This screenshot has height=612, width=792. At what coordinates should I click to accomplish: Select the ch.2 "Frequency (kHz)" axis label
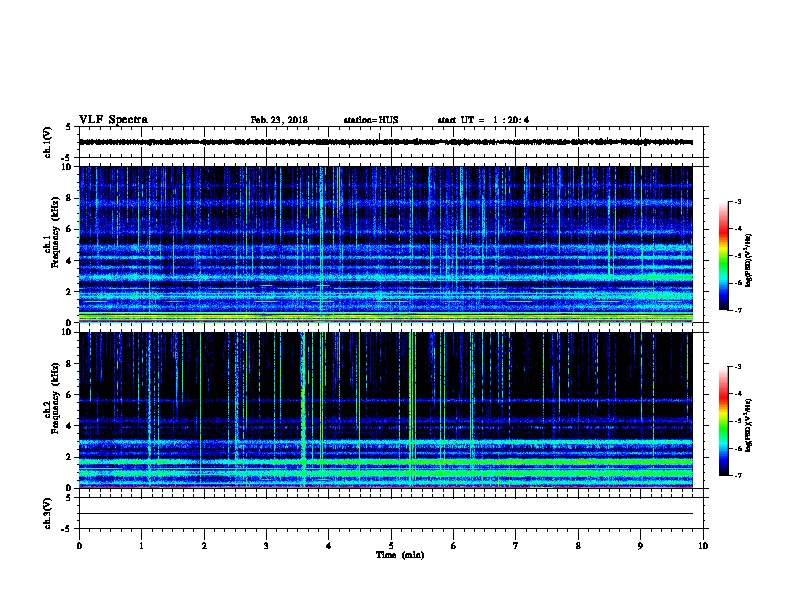click(55, 398)
